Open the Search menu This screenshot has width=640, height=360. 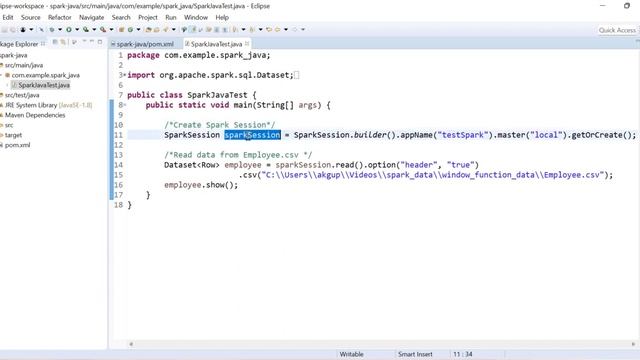[121, 18]
